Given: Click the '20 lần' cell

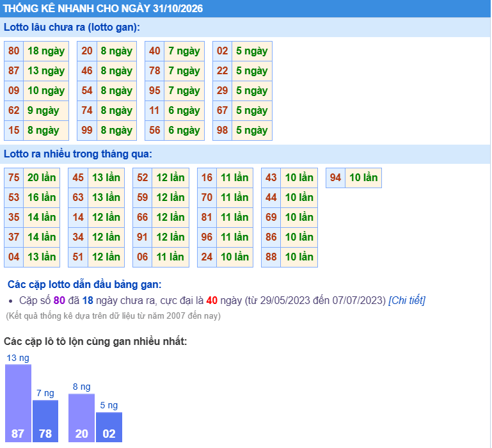Looking at the screenshot, I should 42,178.
